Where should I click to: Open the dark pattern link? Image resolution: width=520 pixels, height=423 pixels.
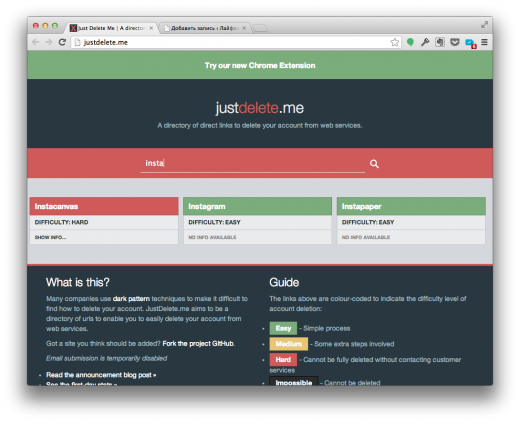tap(131, 299)
